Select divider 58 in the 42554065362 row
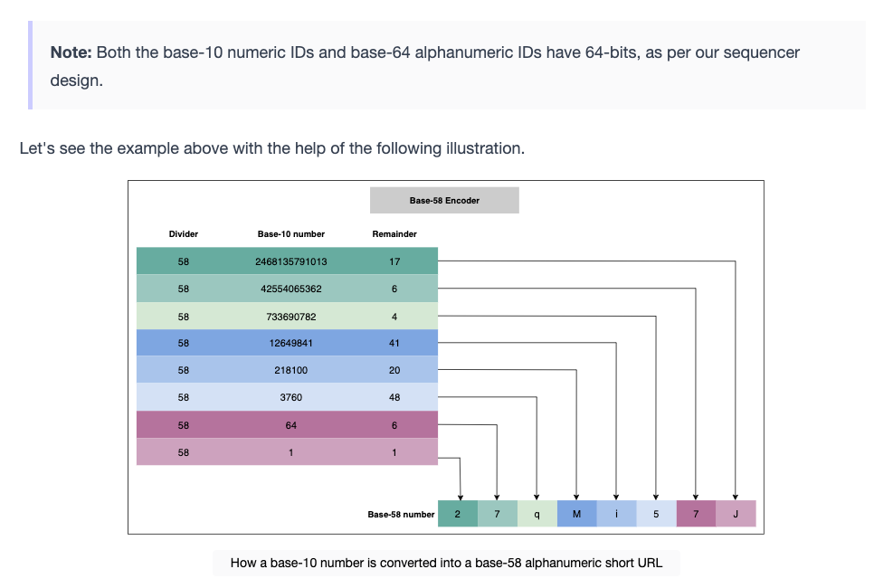This screenshot has height=588, width=893. [x=184, y=289]
